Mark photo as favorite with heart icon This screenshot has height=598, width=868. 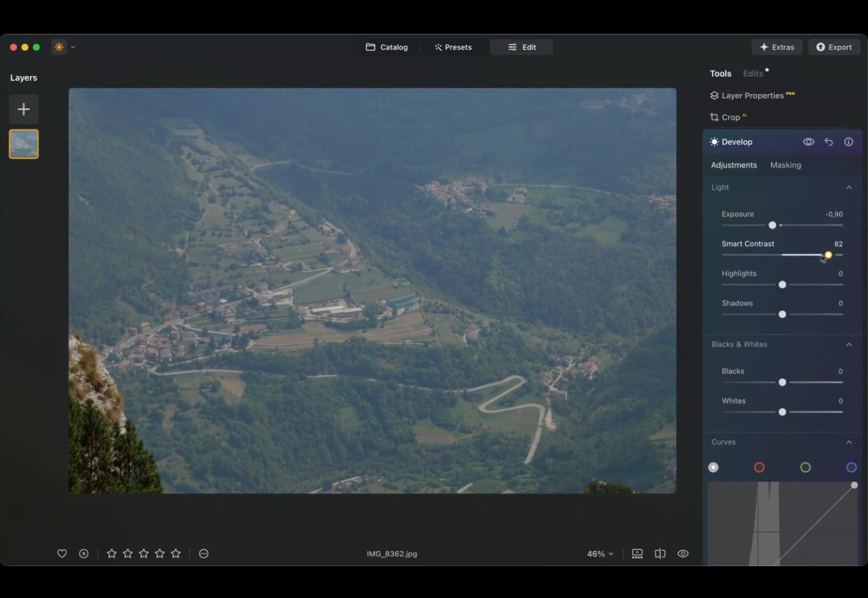tap(62, 553)
